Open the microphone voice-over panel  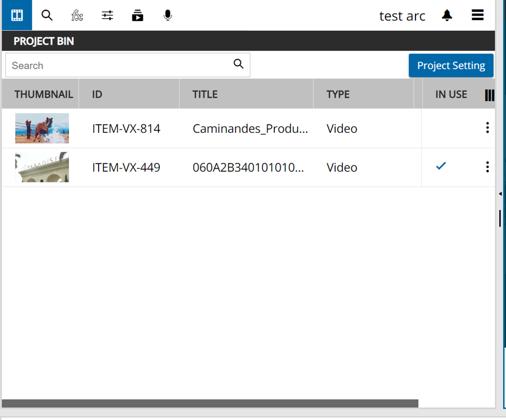[167, 15]
